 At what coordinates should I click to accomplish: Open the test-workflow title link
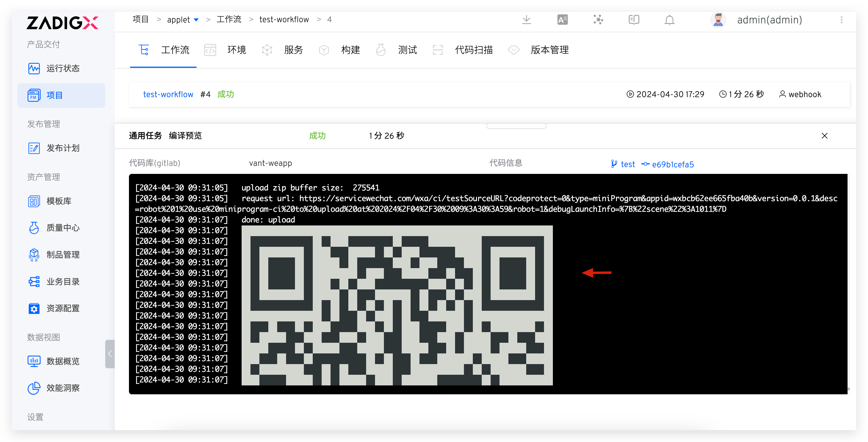click(x=168, y=95)
